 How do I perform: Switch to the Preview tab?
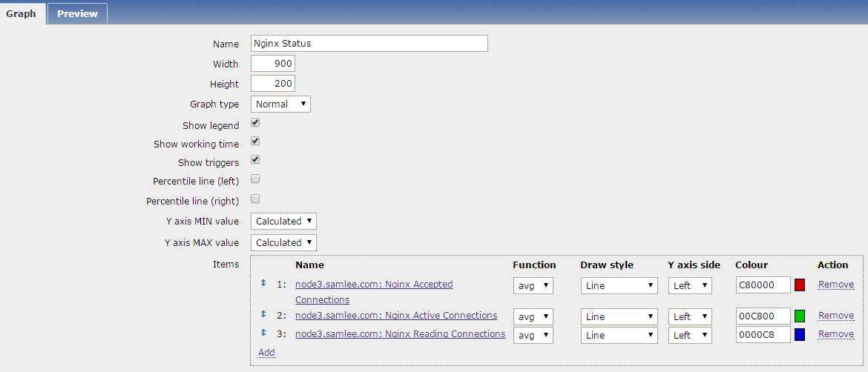coord(77,14)
